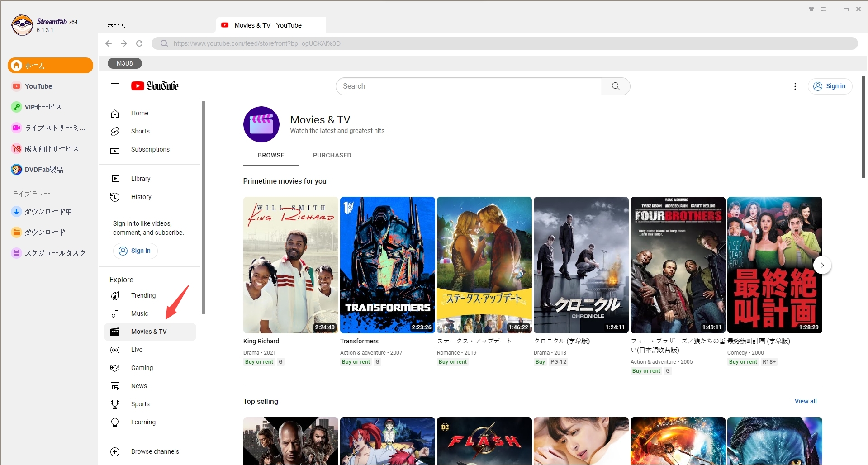
Task: Switch to the PURCHASED tab
Action: (x=332, y=155)
